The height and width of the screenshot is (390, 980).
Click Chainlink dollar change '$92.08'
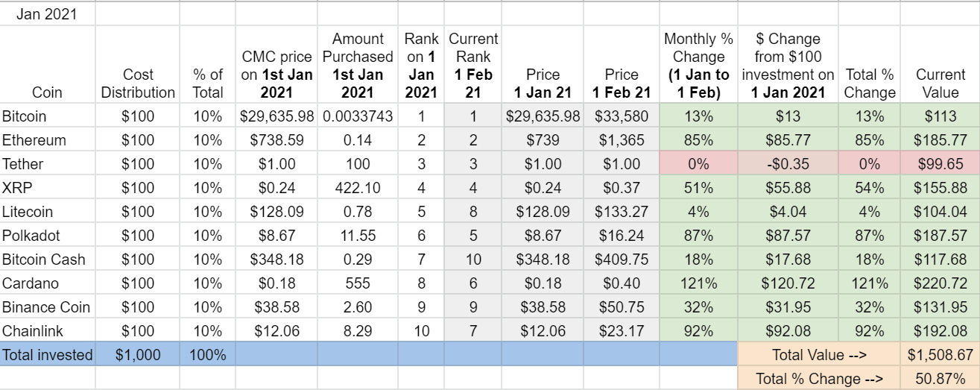point(788,330)
